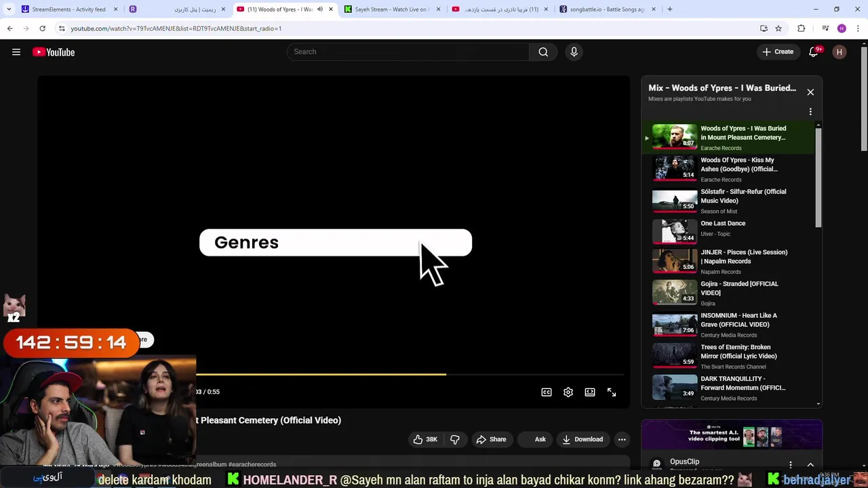
Task: Share the video
Action: 491,439
